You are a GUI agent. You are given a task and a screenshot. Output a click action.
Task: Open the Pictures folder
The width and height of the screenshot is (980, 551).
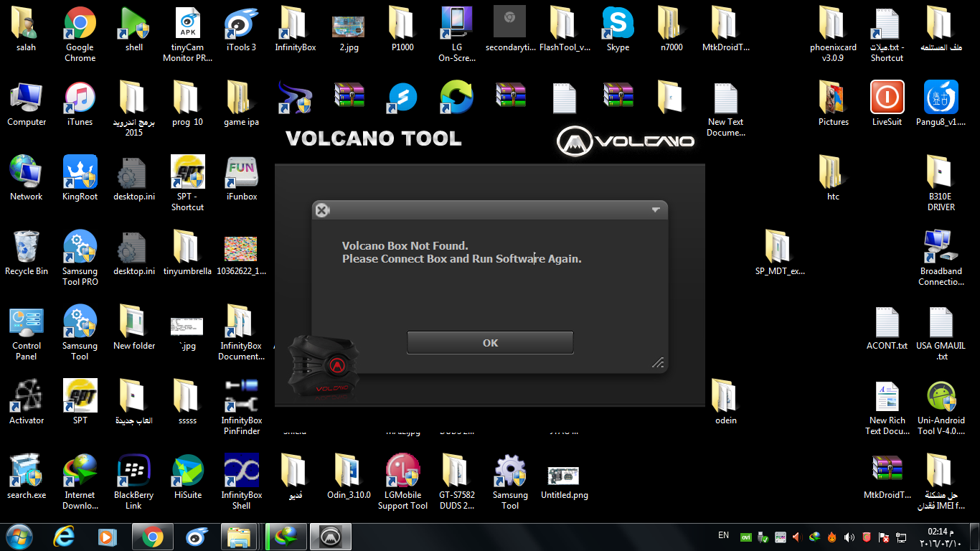(833, 105)
